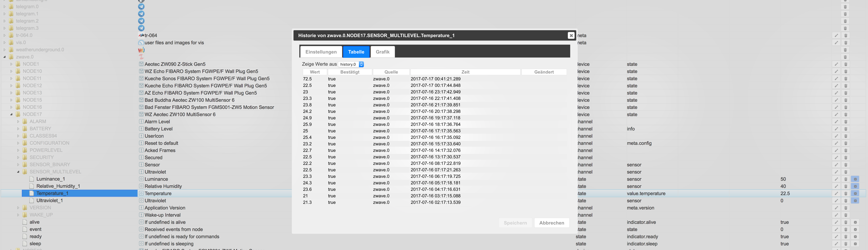This screenshot has width=868, height=250.
Task: Close the Historie dialog
Action: (x=571, y=35)
